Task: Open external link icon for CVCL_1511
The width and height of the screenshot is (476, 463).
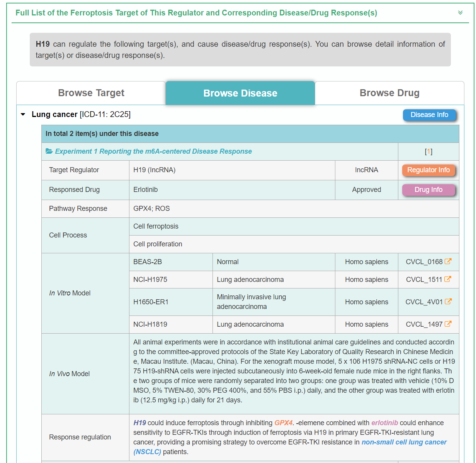Action: pos(447,279)
